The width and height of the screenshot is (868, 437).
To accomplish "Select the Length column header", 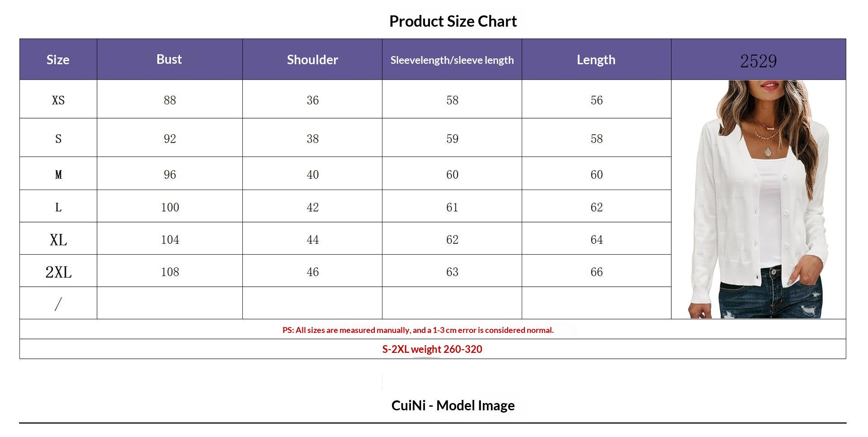I will [x=596, y=59].
